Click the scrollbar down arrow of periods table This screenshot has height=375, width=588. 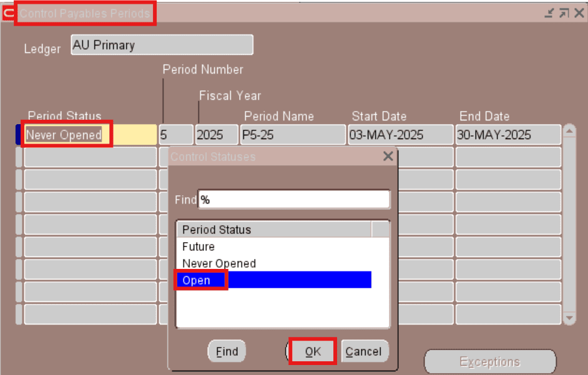click(x=569, y=318)
